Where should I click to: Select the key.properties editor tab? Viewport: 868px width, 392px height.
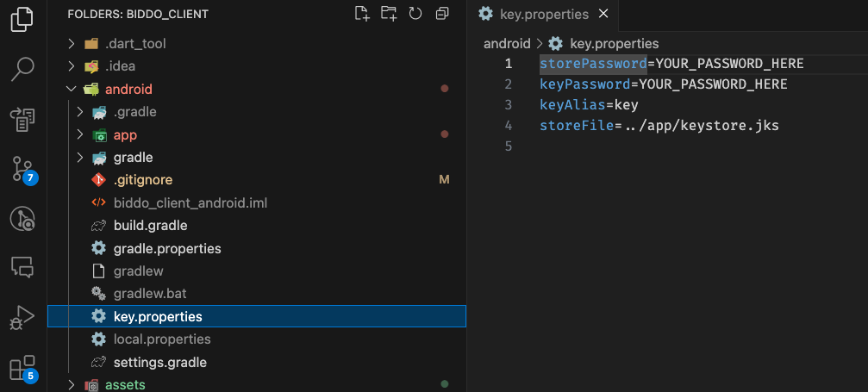543,15
